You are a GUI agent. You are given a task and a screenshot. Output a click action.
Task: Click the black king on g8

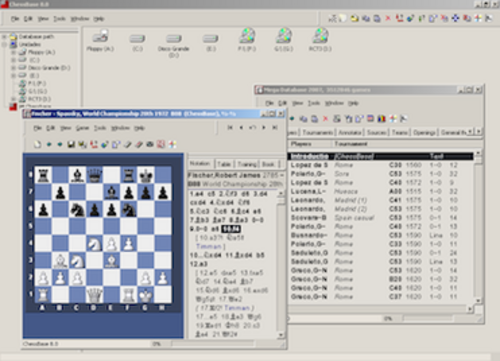coord(146,175)
